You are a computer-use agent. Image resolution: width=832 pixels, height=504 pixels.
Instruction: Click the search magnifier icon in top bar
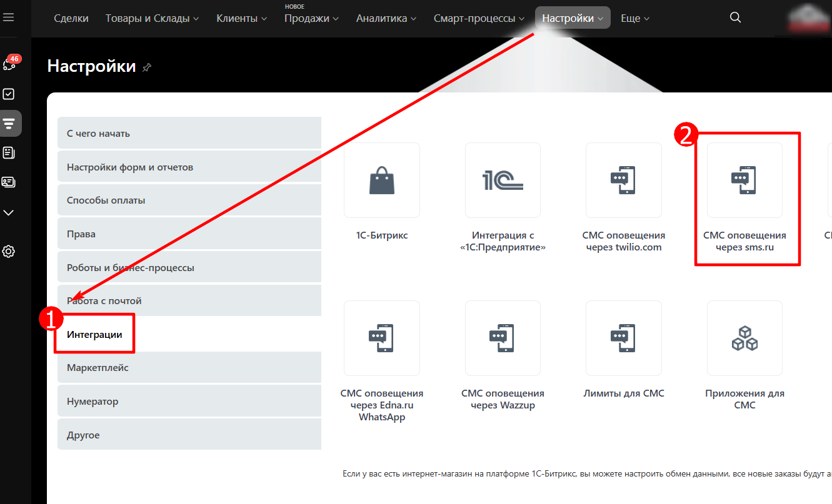[x=736, y=17]
